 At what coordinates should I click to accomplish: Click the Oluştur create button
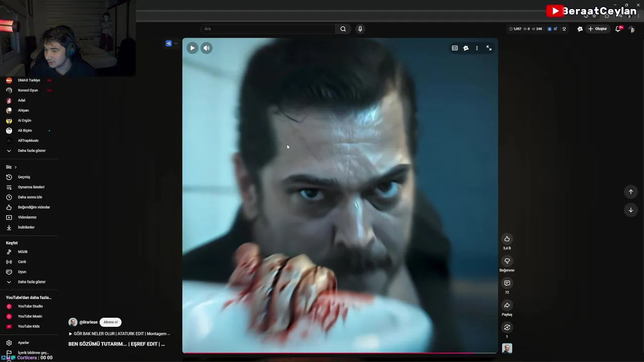pyautogui.click(x=598, y=29)
